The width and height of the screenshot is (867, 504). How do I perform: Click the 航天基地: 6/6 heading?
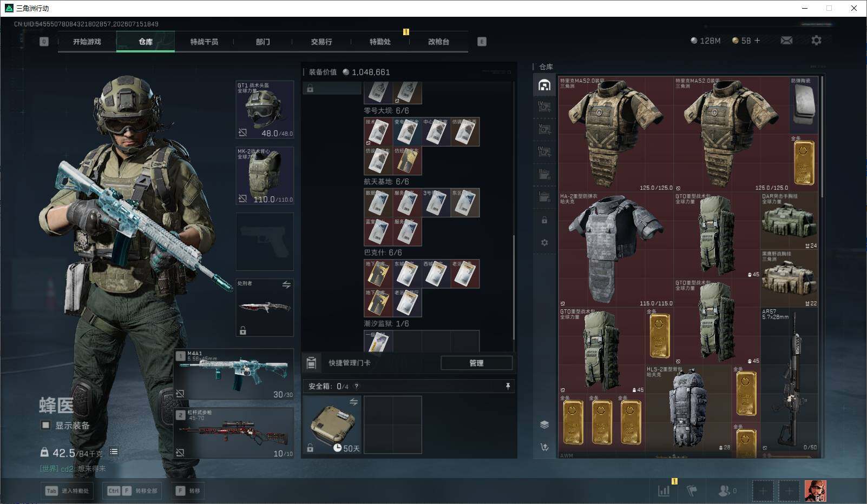(x=386, y=182)
